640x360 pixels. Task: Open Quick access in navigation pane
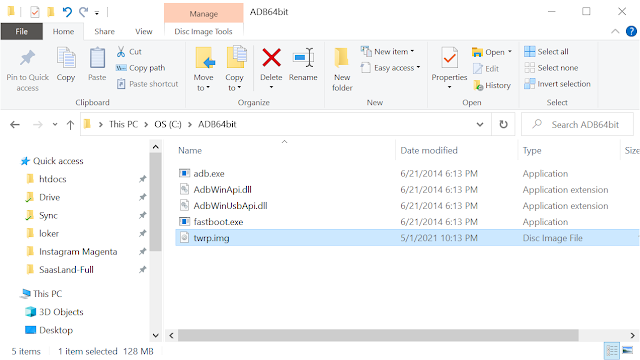point(58,161)
